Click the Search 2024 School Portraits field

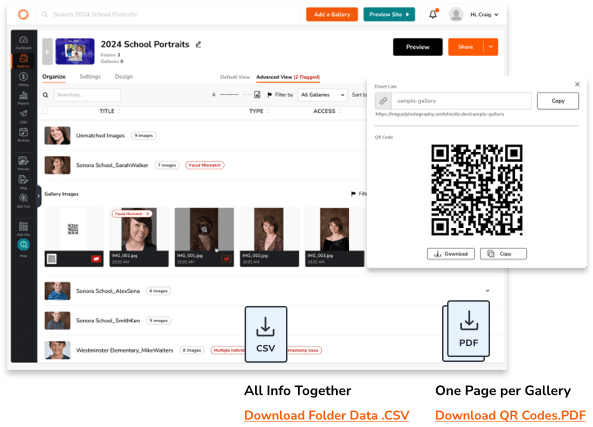[x=95, y=14]
